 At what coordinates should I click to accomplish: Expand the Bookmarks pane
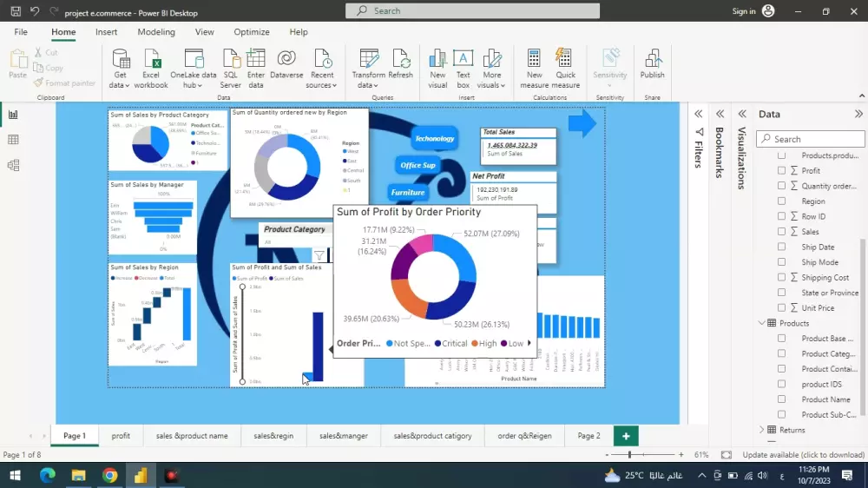point(720,114)
